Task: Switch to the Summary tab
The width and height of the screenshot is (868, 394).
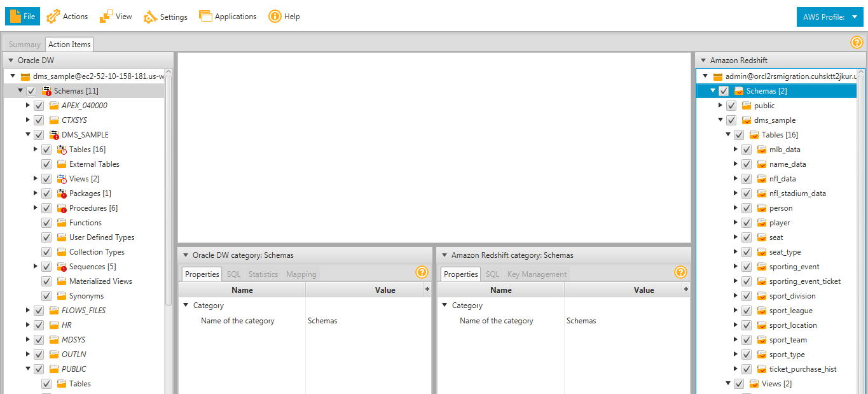Action: (25, 45)
